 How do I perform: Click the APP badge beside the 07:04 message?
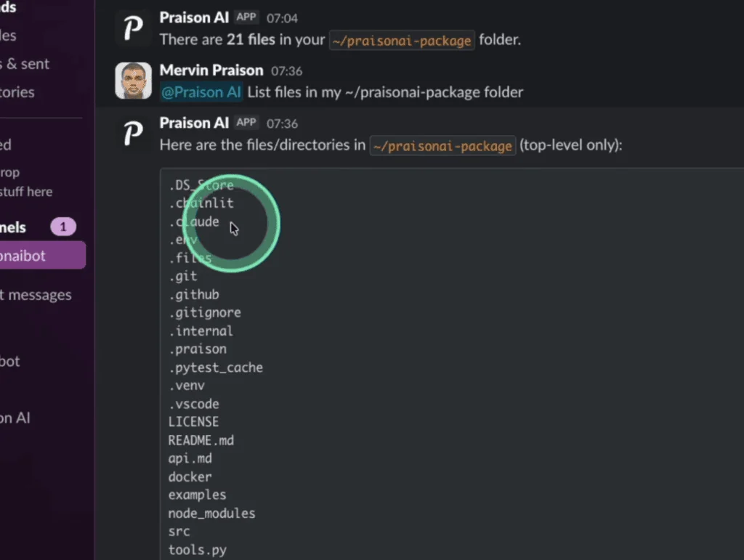pyautogui.click(x=247, y=17)
